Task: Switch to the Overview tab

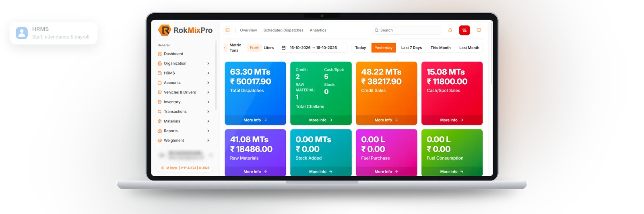Action: coord(248,30)
